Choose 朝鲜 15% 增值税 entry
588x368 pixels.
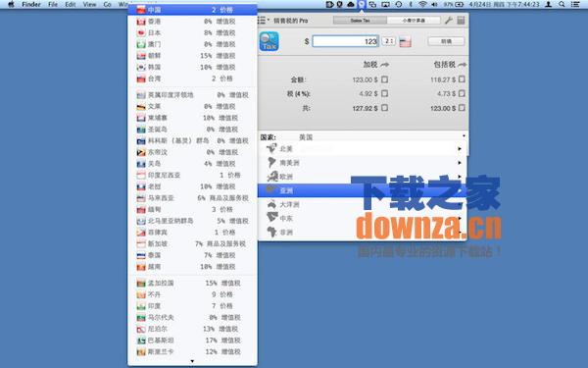[192, 56]
